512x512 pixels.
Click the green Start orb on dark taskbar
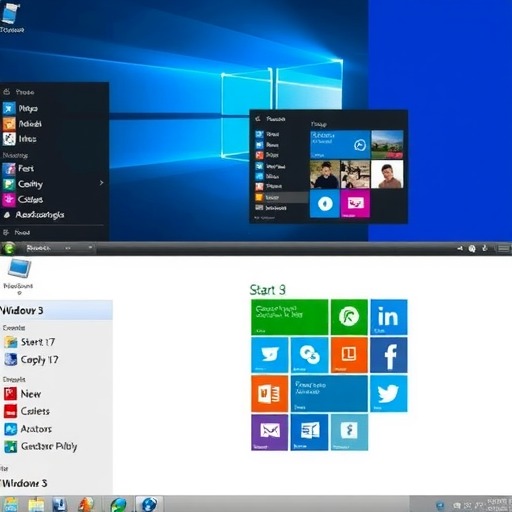click(x=9, y=248)
